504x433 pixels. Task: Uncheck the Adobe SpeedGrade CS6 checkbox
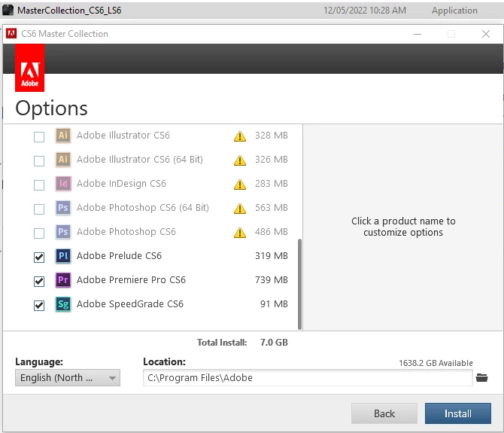tap(39, 305)
